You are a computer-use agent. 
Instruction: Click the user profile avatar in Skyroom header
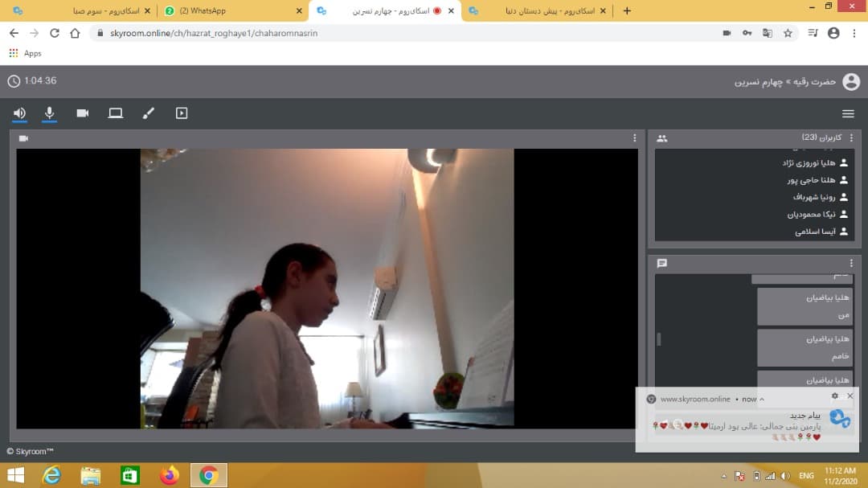[x=851, y=81]
